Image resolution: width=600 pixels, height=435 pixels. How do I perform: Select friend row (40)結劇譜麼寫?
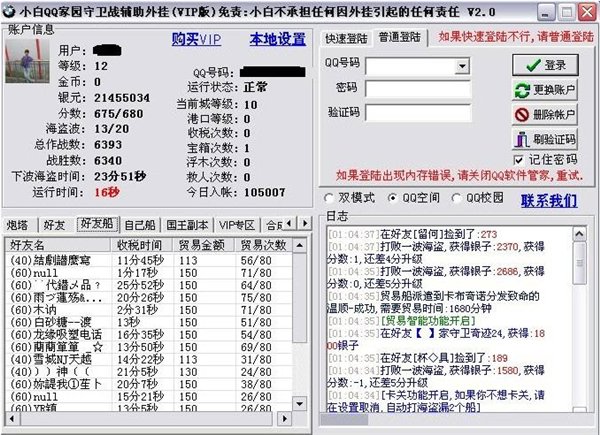(149, 261)
